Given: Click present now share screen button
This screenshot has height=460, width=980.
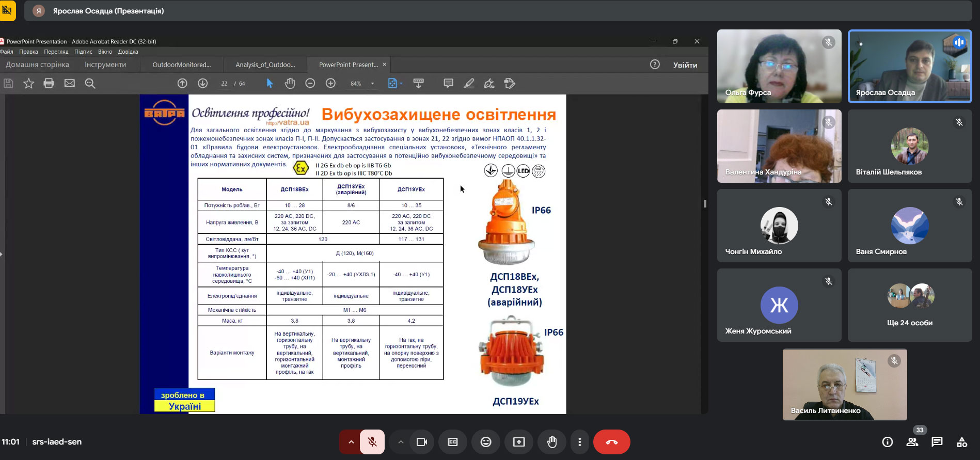Looking at the screenshot, I should pyautogui.click(x=519, y=442).
